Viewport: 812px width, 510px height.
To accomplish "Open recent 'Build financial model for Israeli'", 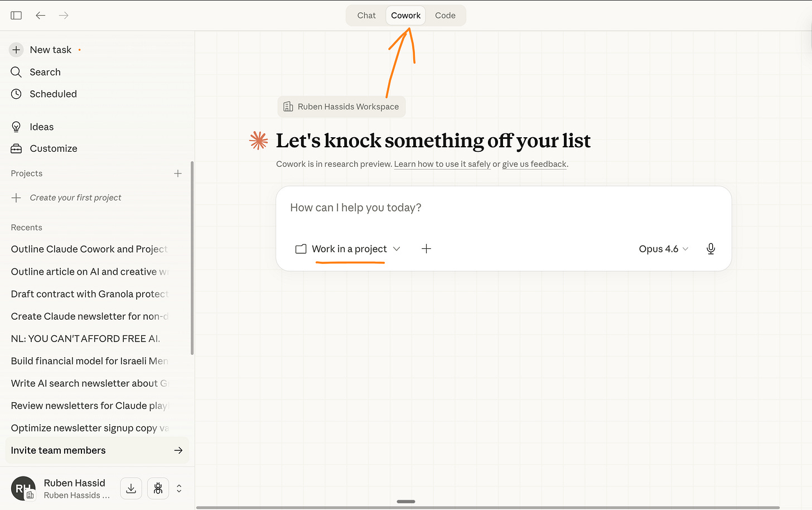I will point(89,361).
